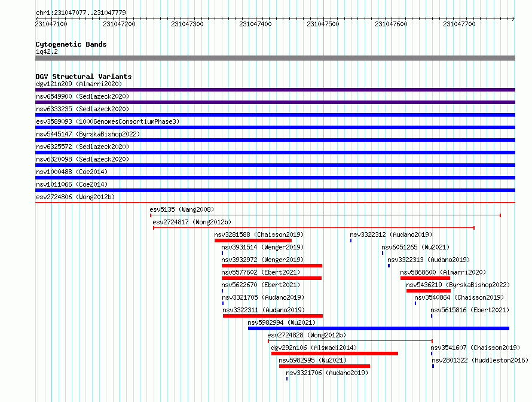The image size is (532, 402).
Task: Click blue marker under nsv3321706
Action: point(287,379)
